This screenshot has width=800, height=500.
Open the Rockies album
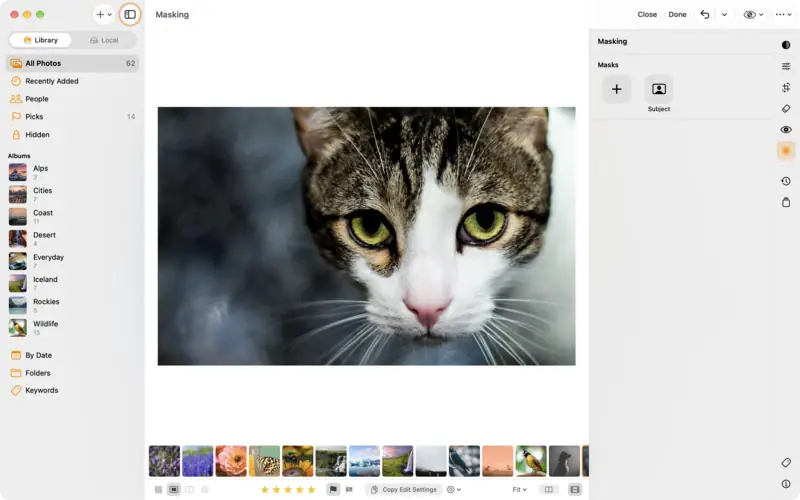click(72, 305)
